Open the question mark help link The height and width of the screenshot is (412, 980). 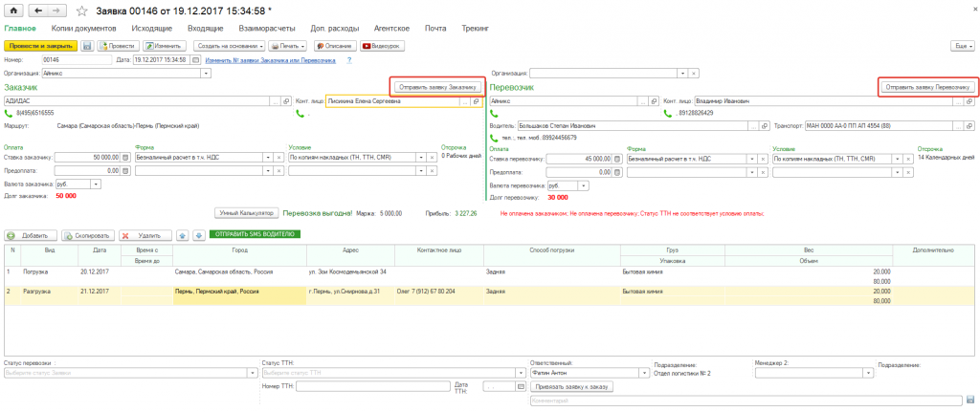pyautogui.click(x=349, y=60)
